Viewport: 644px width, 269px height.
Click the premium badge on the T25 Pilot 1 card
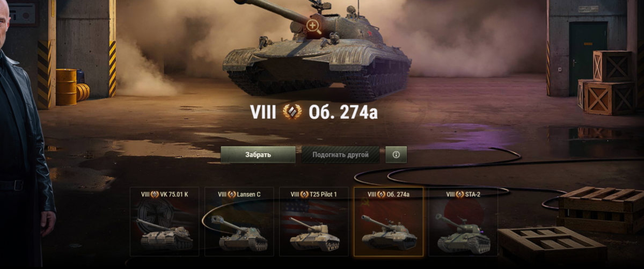click(305, 194)
